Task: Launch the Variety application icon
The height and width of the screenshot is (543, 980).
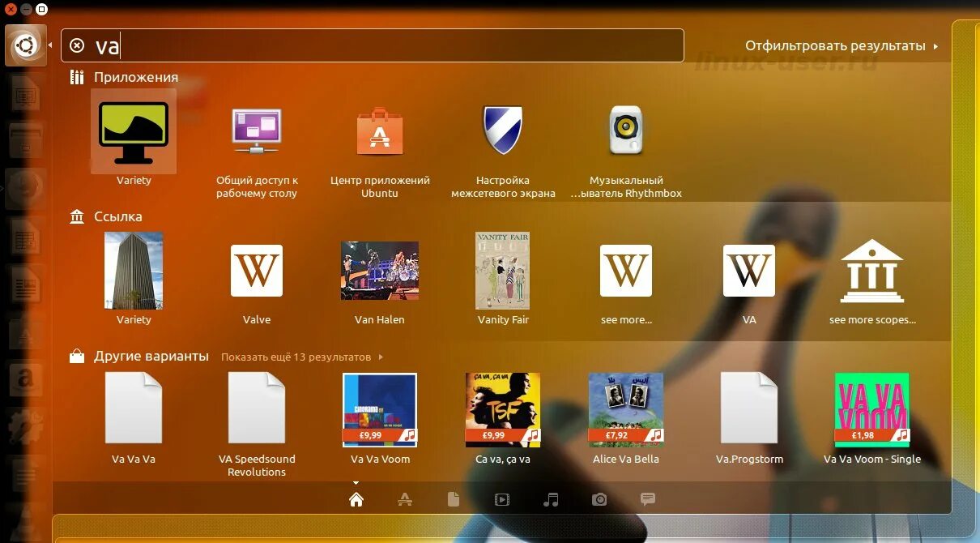Action: tap(134, 134)
